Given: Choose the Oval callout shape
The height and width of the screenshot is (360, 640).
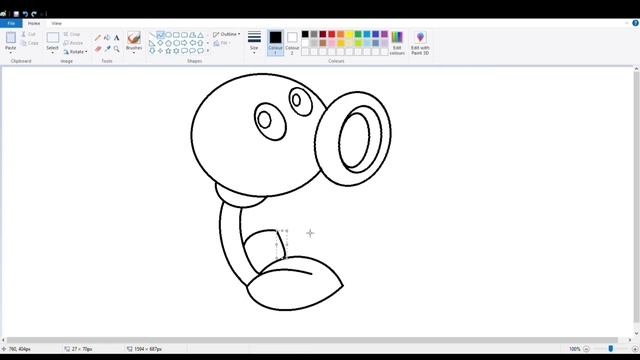Looking at the screenshot, I should [192, 51].
